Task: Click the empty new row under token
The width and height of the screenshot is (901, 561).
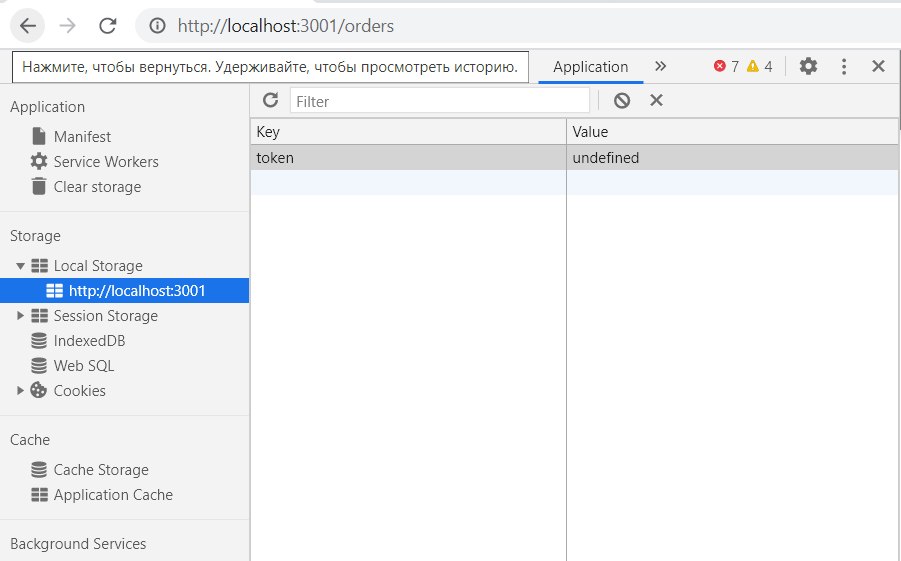Action: pyautogui.click(x=575, y=182)
